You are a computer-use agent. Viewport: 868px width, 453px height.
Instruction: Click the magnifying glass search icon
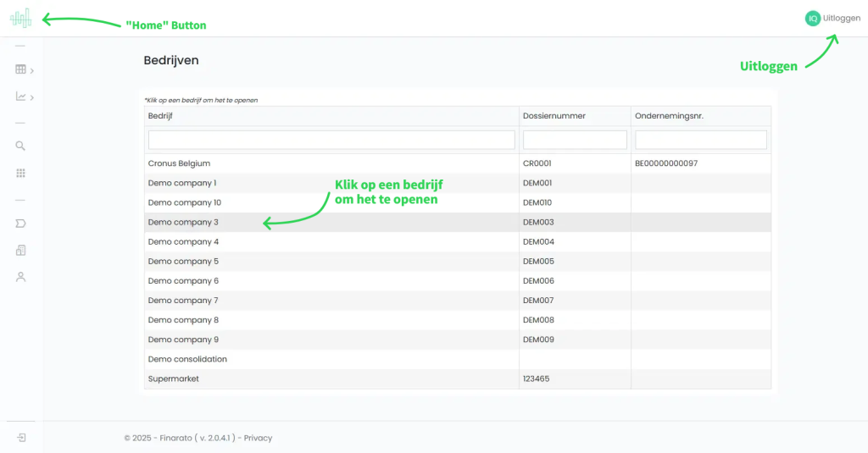[x=20, y=146]
